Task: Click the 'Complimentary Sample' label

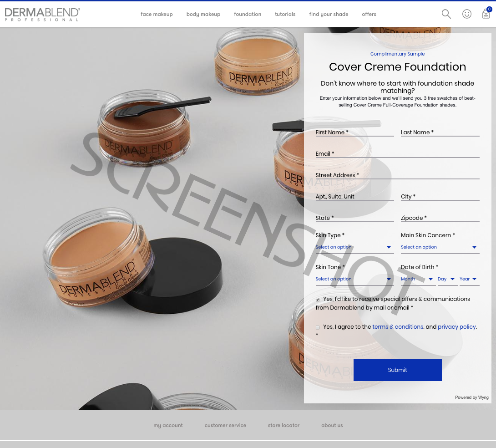Action: point(397,54)
